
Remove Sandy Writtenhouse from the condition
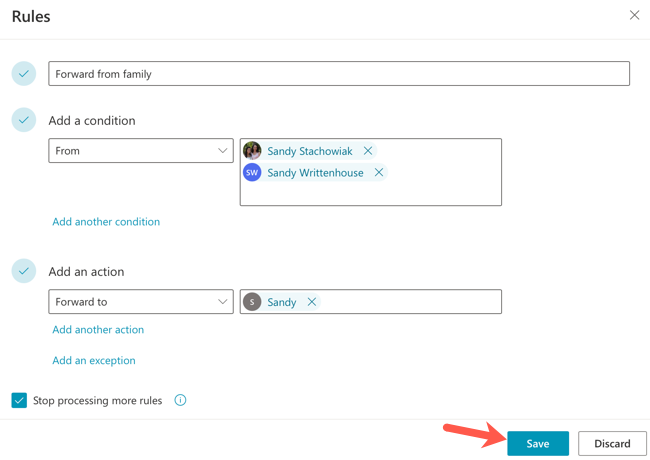[379, 173]
